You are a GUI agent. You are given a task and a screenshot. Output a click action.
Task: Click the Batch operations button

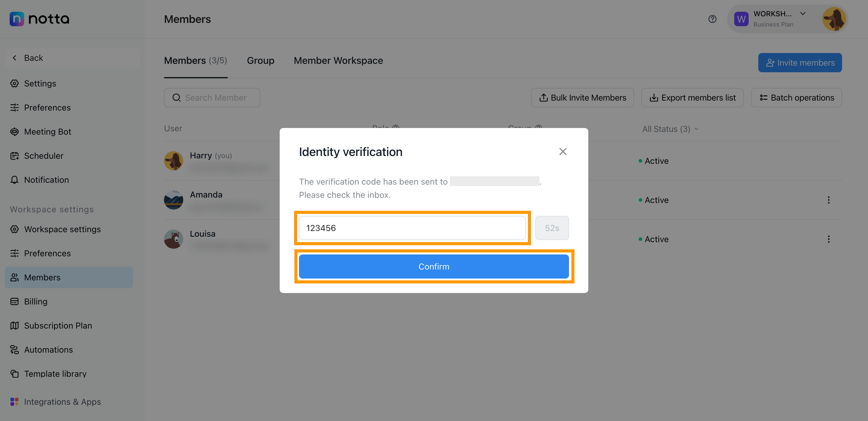click(x=796, y=98)
